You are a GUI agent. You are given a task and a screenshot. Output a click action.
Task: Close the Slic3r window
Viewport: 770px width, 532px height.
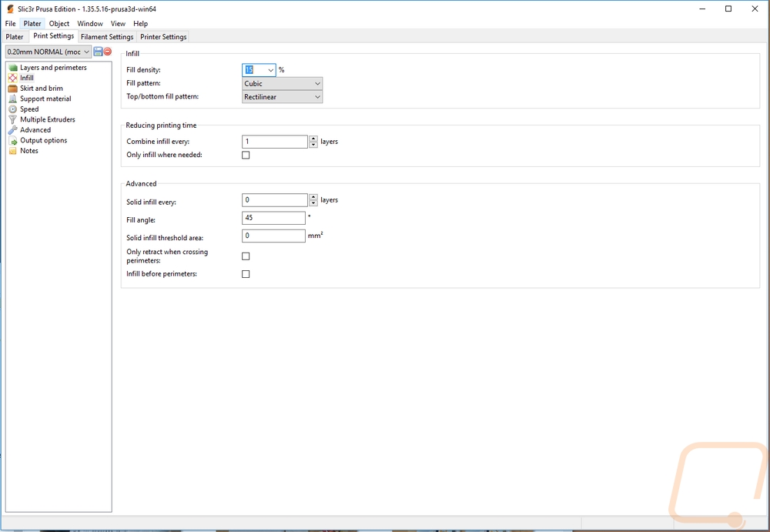(755, 8)
